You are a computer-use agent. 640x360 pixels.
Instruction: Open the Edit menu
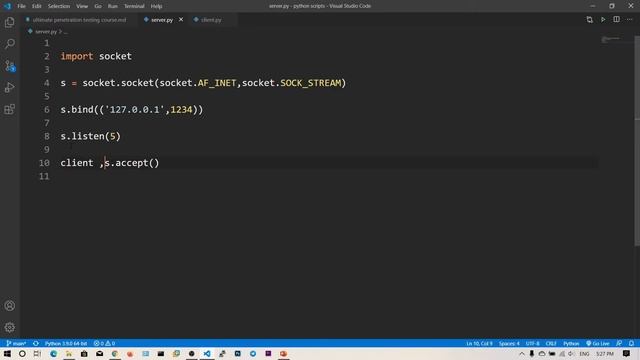tap(37, 6)
